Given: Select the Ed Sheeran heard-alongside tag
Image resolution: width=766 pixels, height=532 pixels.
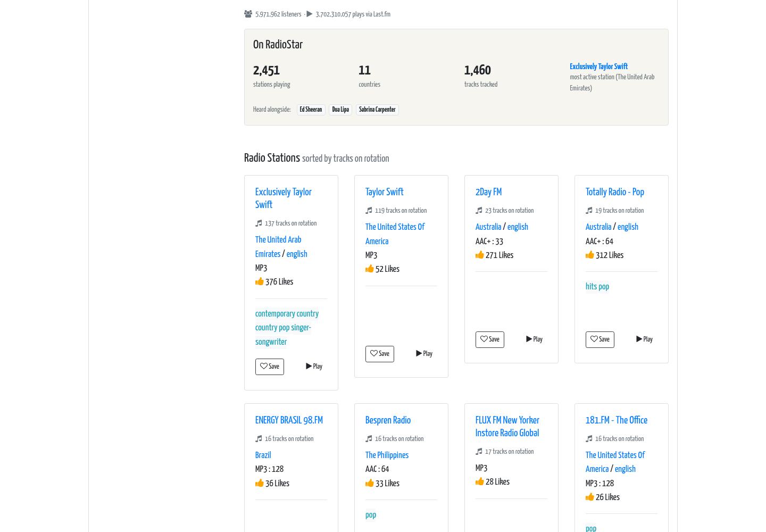Looking at the screenshot, I should 311,110.
